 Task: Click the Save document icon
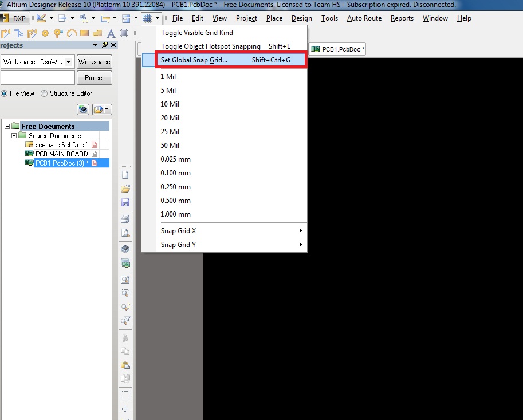click(x=125, y=203)
